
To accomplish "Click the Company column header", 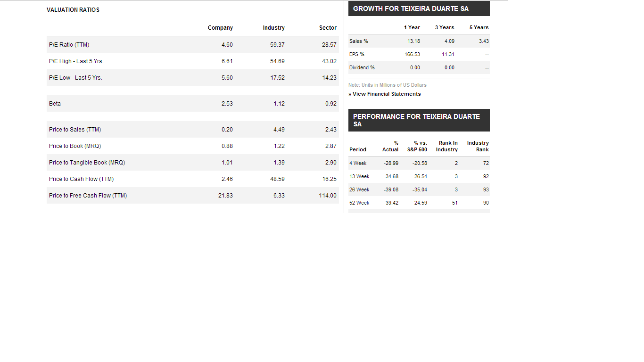I will 220,28.
